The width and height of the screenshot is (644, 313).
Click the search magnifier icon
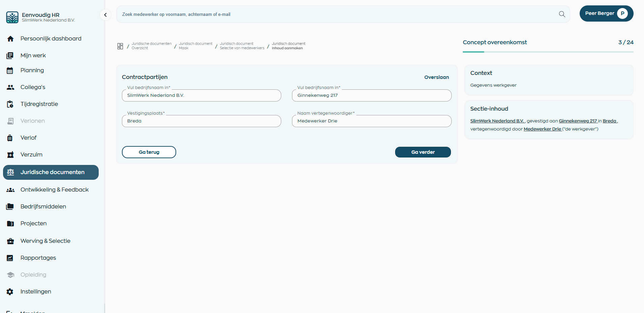[x=562, y=14]
